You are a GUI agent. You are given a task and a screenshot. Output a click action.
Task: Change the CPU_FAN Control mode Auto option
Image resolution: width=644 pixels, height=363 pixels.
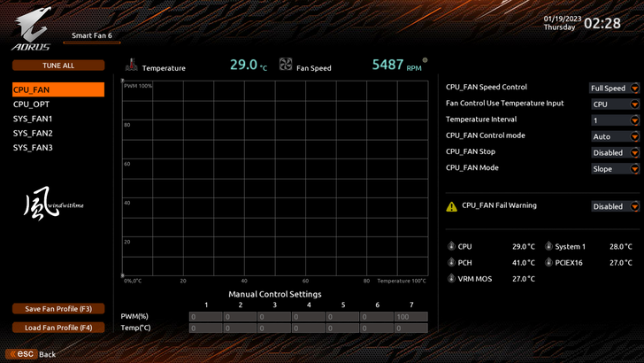[x=616, y=136]
